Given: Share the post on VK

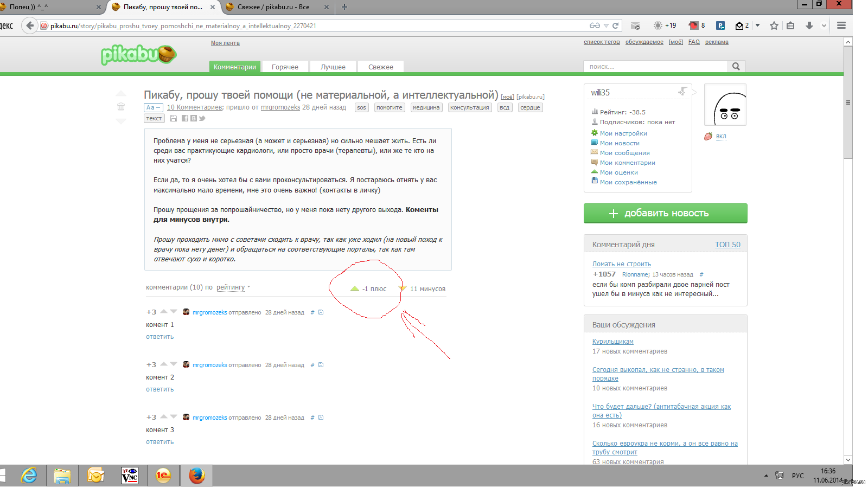Looking at the screenshot, I should 194,118.
